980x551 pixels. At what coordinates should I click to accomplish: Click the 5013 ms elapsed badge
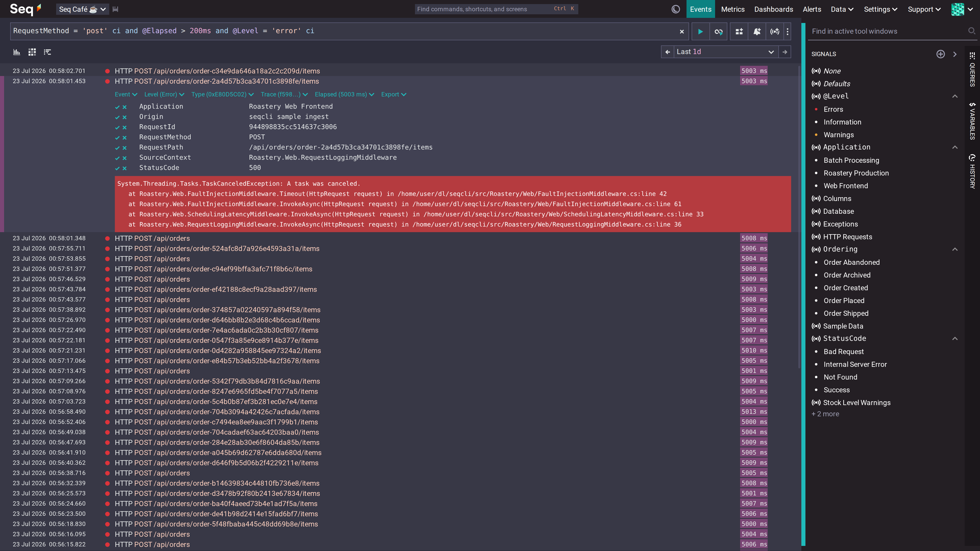[x=754, y=412]
